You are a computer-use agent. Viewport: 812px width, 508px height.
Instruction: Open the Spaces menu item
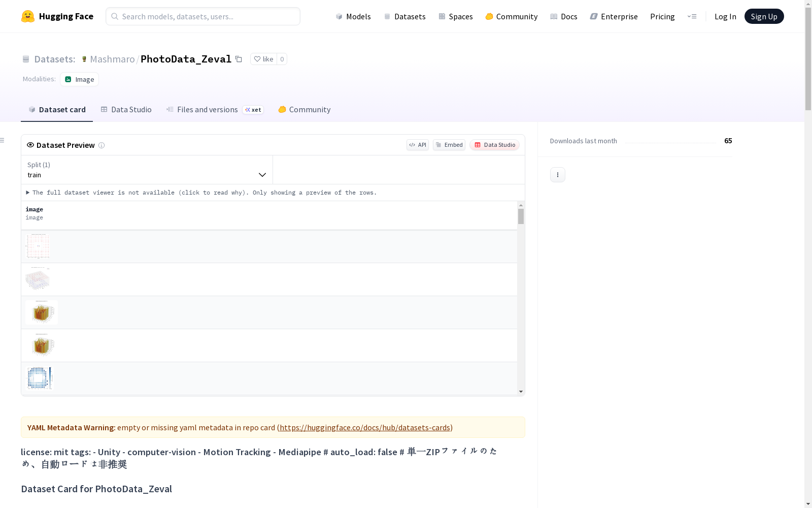point(456,16)
